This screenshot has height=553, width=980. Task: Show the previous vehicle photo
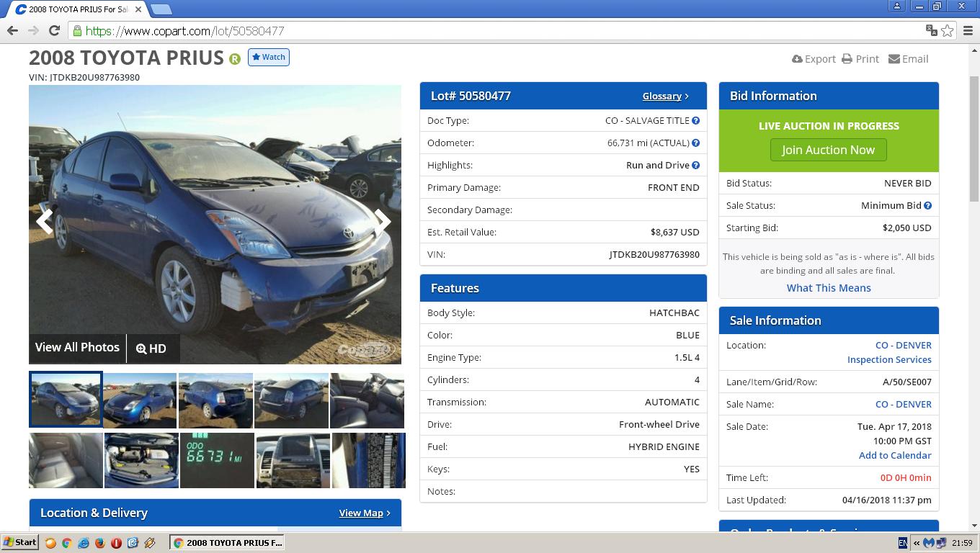[45, 221]
